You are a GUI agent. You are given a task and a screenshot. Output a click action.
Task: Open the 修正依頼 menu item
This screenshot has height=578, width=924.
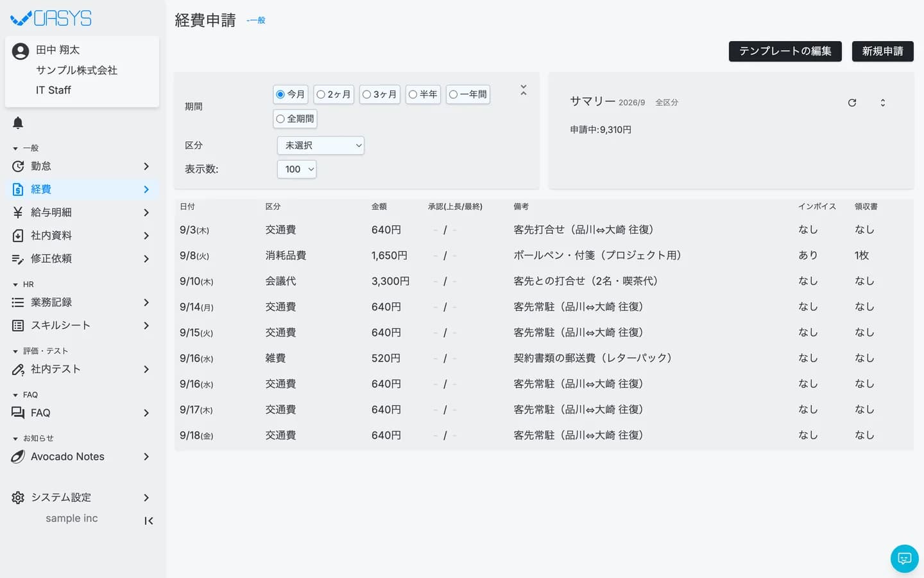(x=82, y=259)
